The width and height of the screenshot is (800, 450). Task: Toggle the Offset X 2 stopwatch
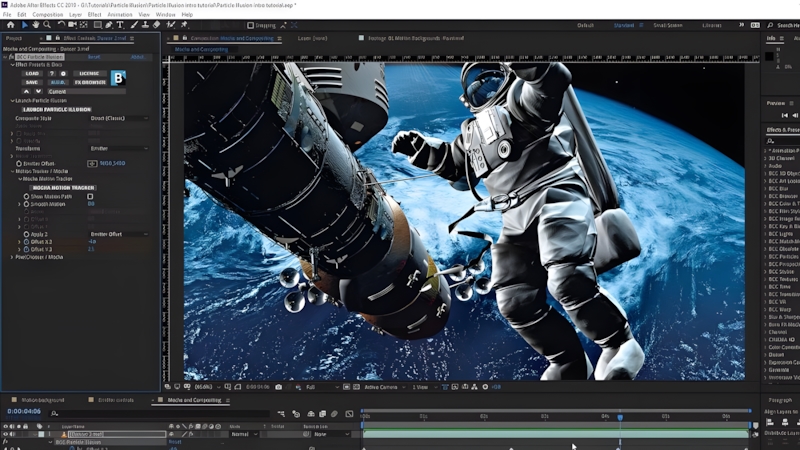coord(27,242)
